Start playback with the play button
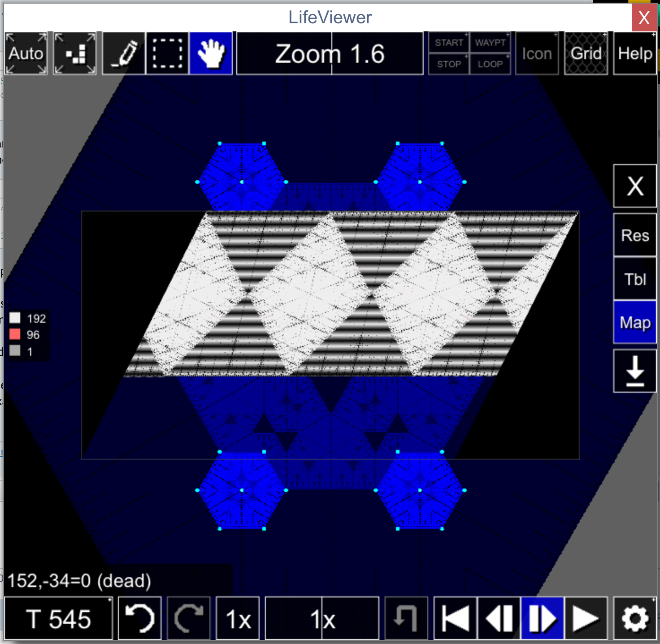 (586, 618)
